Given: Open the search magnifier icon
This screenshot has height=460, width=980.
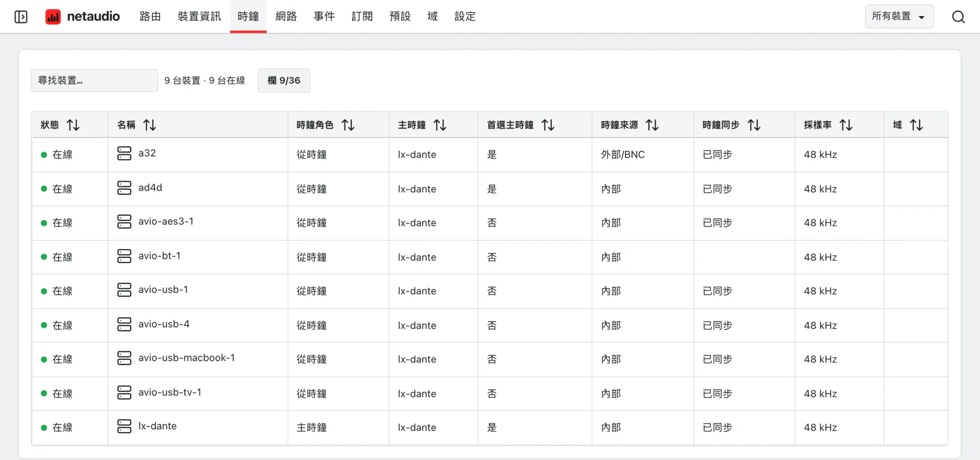Looking at the screenshot, I should tap(958, 17).
